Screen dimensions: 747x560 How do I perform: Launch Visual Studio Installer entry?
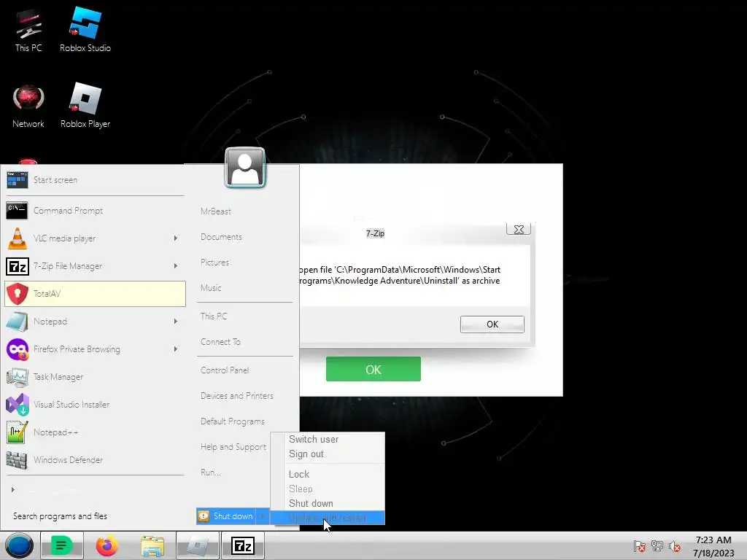[95, 404]
